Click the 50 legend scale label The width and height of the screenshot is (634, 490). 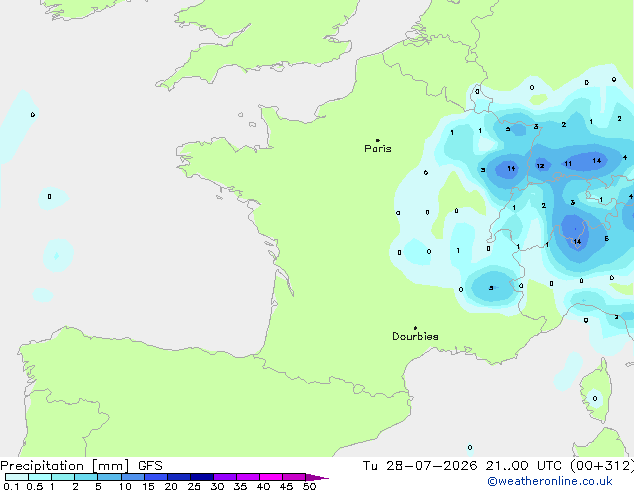point(309,486)
